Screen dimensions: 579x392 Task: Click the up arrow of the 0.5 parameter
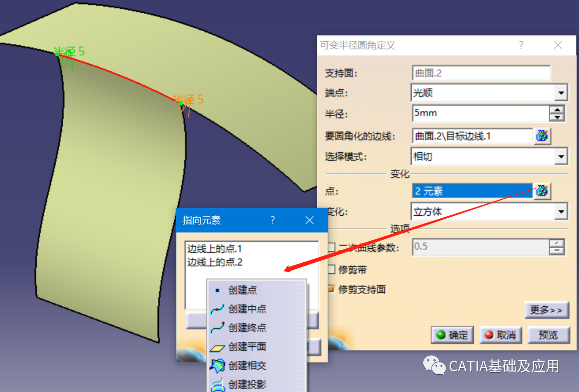[557, 243]
